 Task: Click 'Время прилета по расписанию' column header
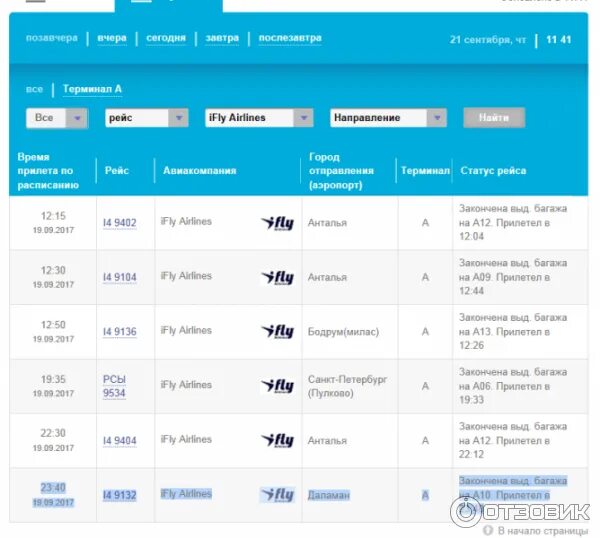click(x=48, y=171)
